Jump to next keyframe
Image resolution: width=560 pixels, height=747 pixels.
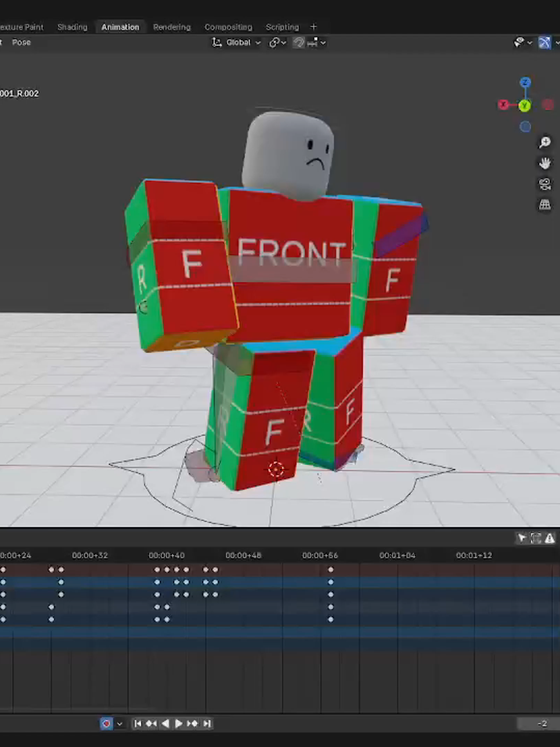(193, 723)
